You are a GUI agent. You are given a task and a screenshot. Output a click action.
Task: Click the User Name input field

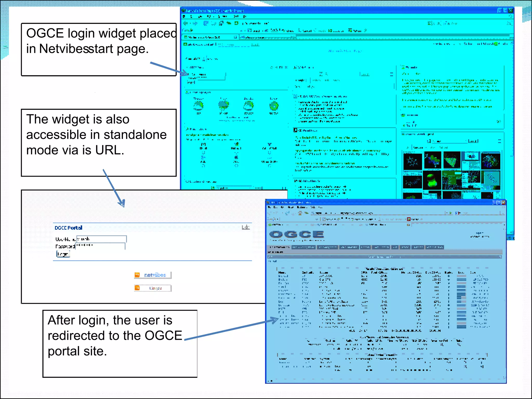pos(101,239)
